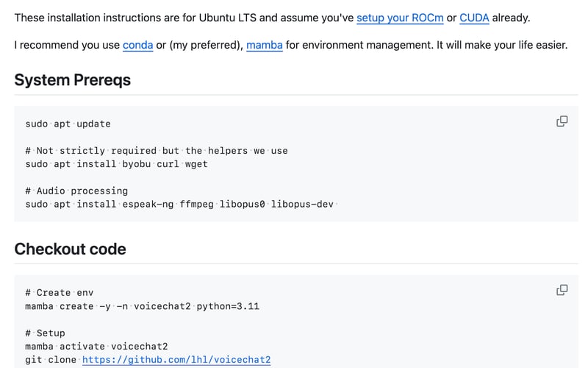Click the mamba create voicechat2 command
Screen dimensions: 588x368
pos(142,306)
